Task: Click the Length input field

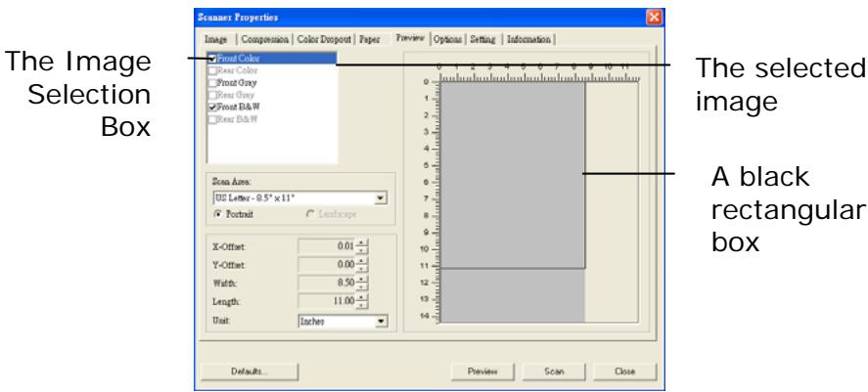Action: coord(327,301)
